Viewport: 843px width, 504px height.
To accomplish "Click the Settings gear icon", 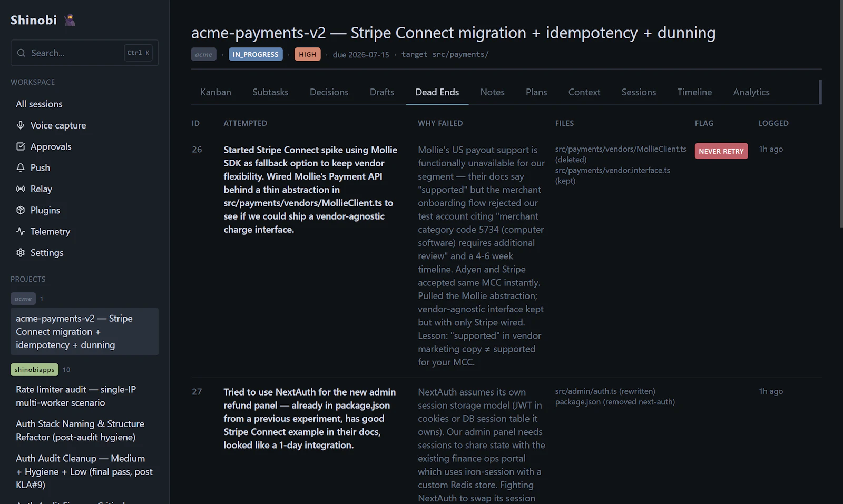I will 21,252.
